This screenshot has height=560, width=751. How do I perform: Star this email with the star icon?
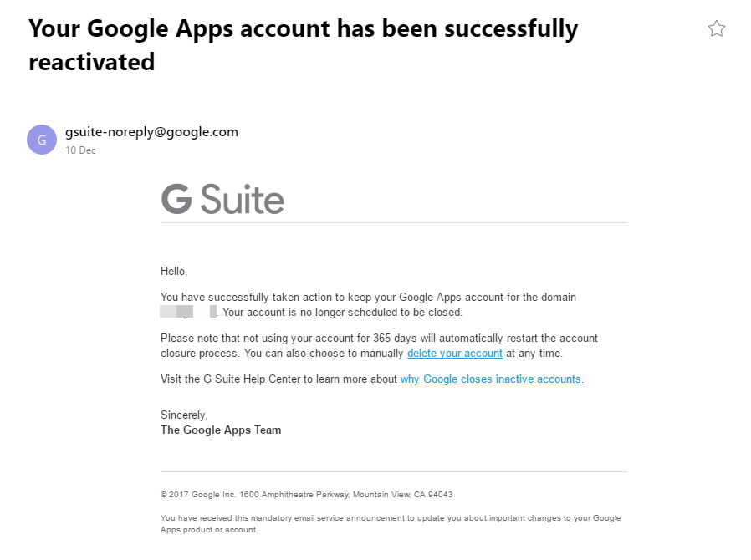[x=717, y=28]
